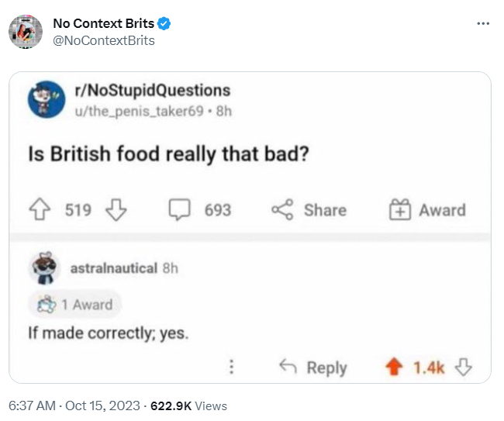Click astralnautical's commenter avatar
Viewport: 504px width, 421px height.
[44, 267]
